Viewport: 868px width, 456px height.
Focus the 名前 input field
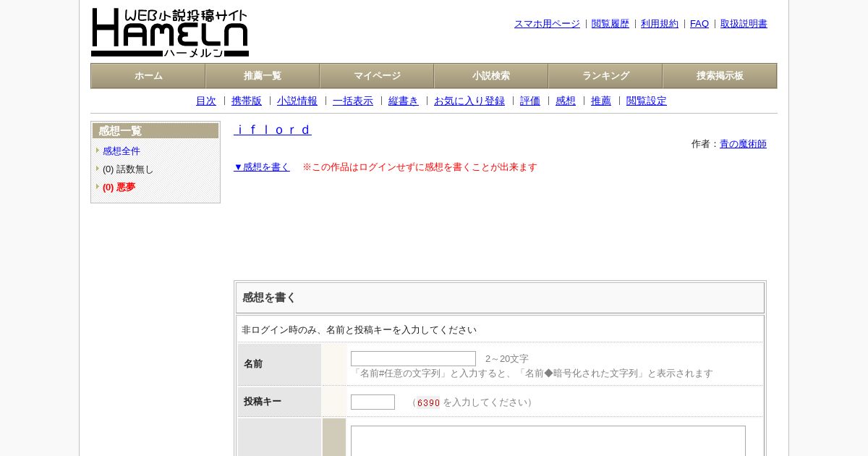click(x=413, y=359)
